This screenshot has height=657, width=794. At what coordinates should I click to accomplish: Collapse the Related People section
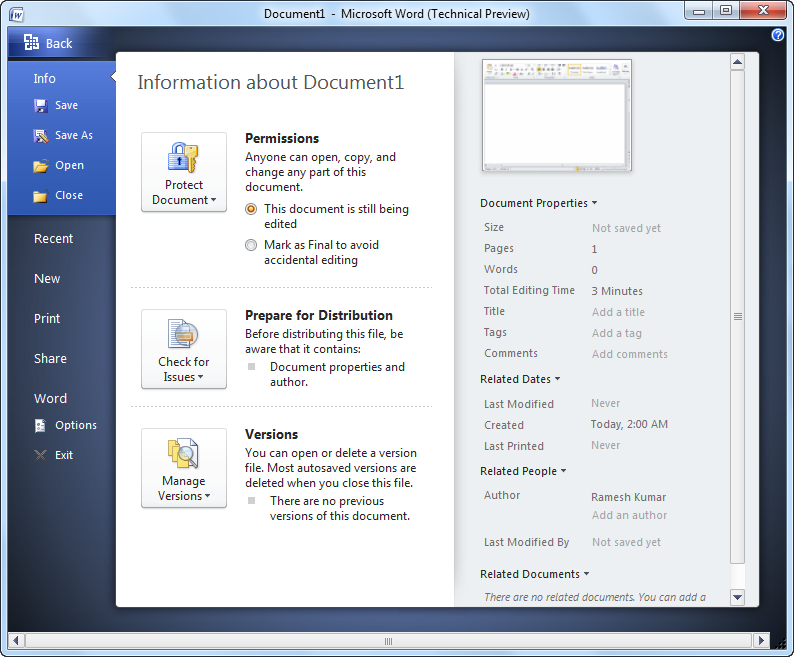click(523, 471)
